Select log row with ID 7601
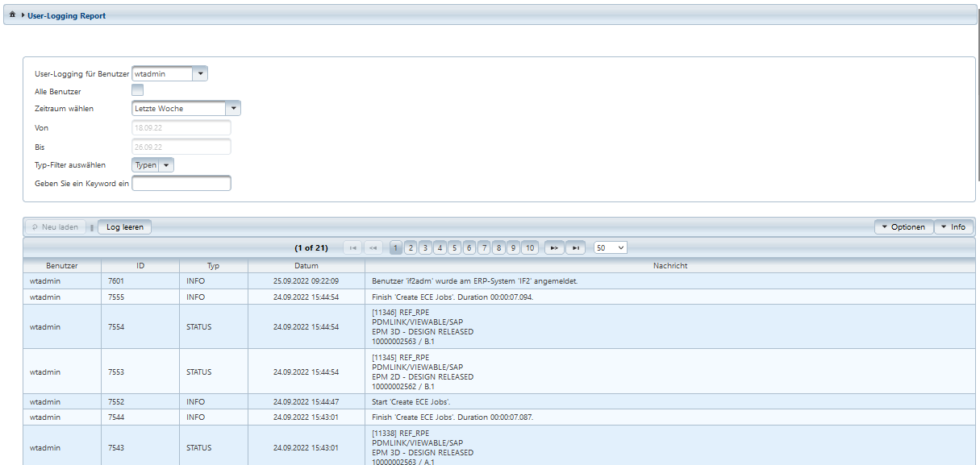Image resolution: width=980 pixels, height=465 pixels. point(116,281)
